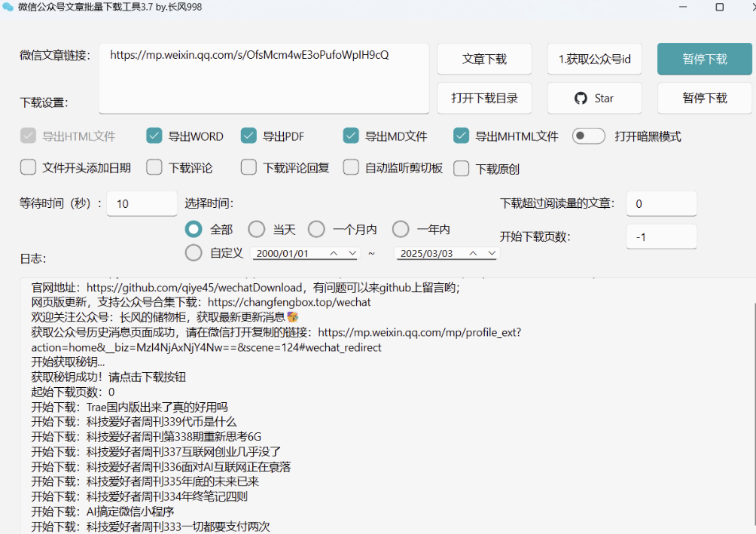Check the 下载评论 option
The image size is (756, 534).
coord(154,167)
